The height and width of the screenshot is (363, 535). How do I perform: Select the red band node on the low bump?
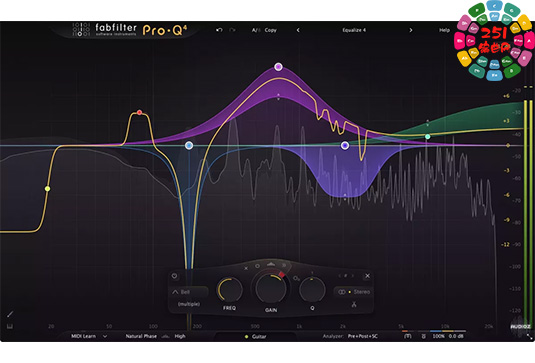pos(139,112)
